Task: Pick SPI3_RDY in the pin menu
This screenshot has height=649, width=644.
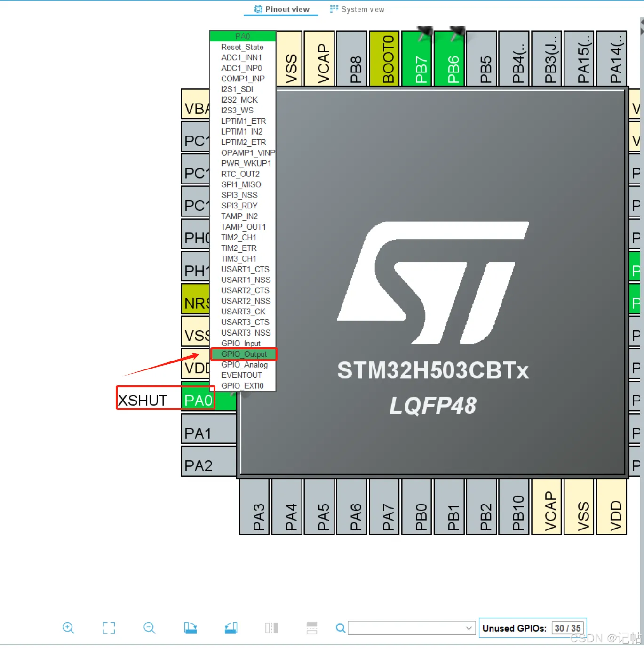Action: click(x=242, y=206)
